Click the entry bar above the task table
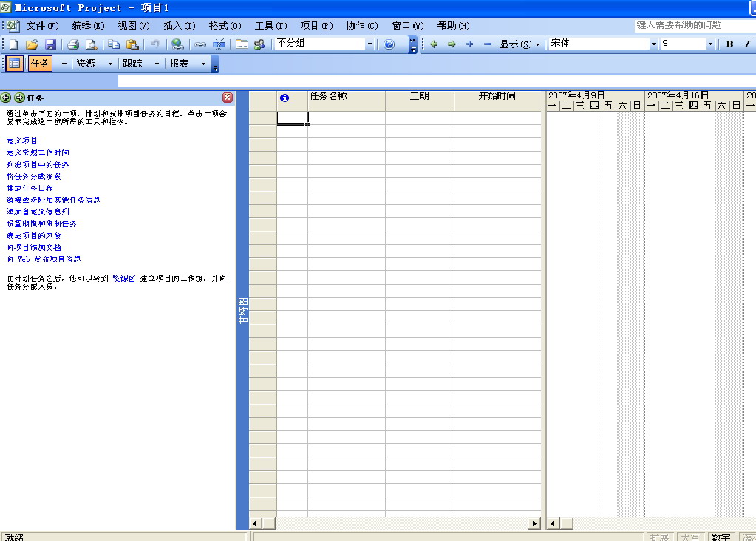756x541 pixels. pos(437,81)
